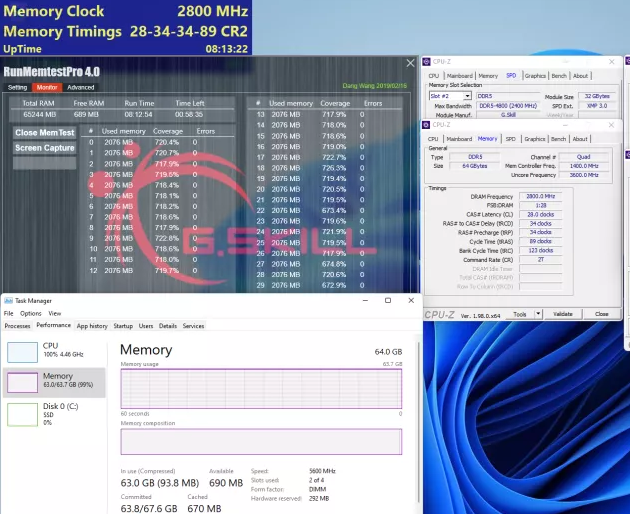Switch to Details tab in Task Manager
This screenshot has width=630, height=514.
(x=168, y=326)
